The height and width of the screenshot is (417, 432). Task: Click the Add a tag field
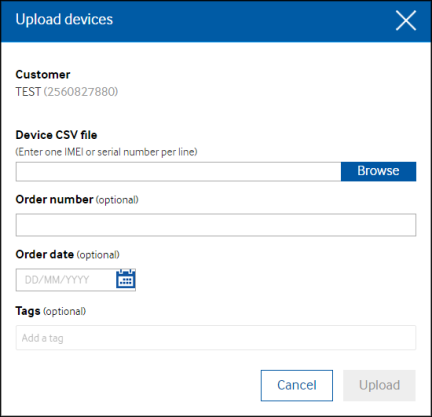tap(216, 337)
